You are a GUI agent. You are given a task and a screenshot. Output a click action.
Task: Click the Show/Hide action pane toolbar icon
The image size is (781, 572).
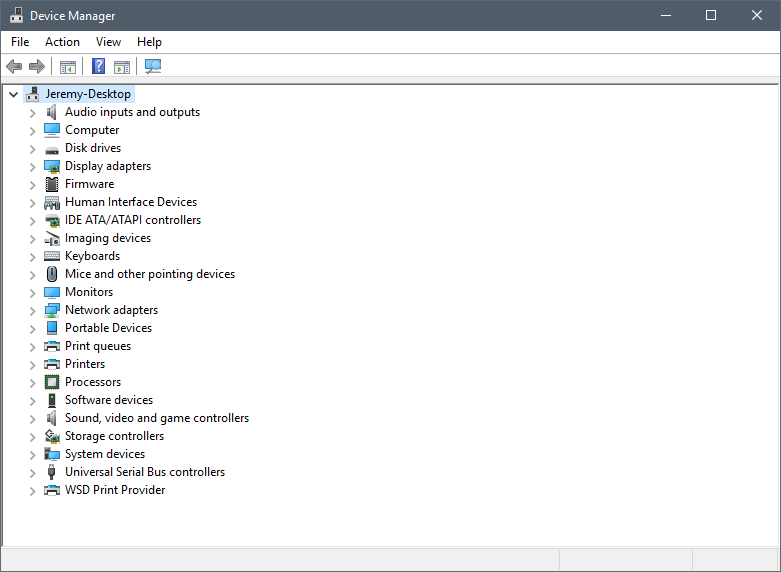[122, 67]
